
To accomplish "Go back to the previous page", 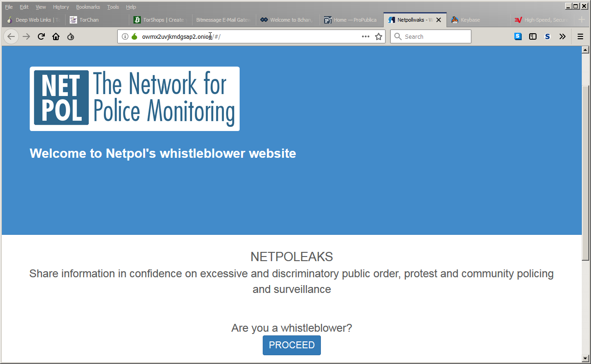I will (11, 36).
